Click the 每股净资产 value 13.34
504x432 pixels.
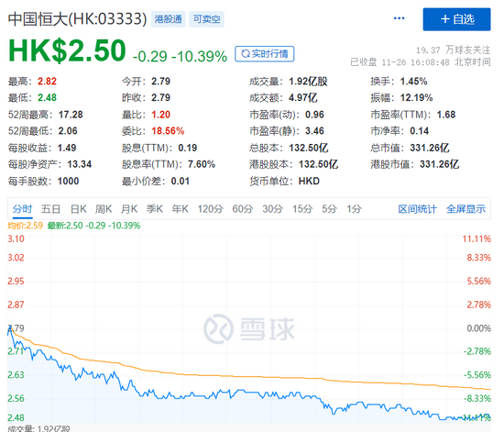(x=80, y=164)
